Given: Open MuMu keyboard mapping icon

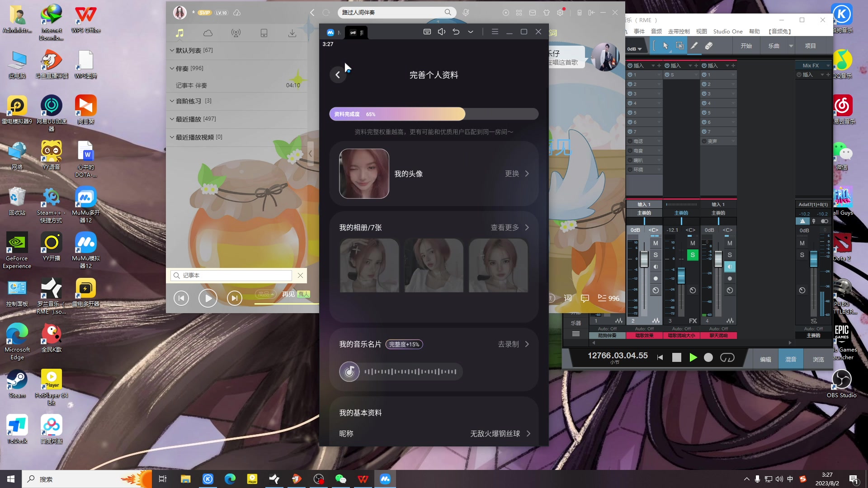Looking at the screenshot, I should pyautogui.click(x=427, y=32).
